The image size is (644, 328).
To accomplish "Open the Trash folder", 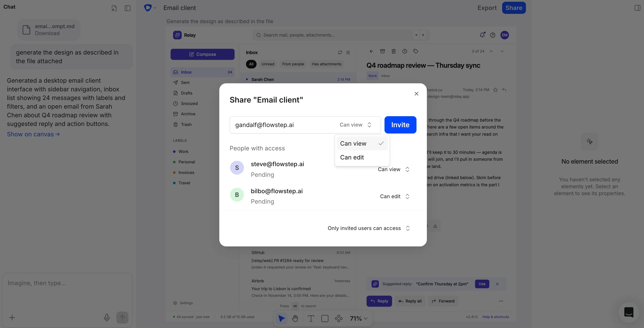I will 202,124.
